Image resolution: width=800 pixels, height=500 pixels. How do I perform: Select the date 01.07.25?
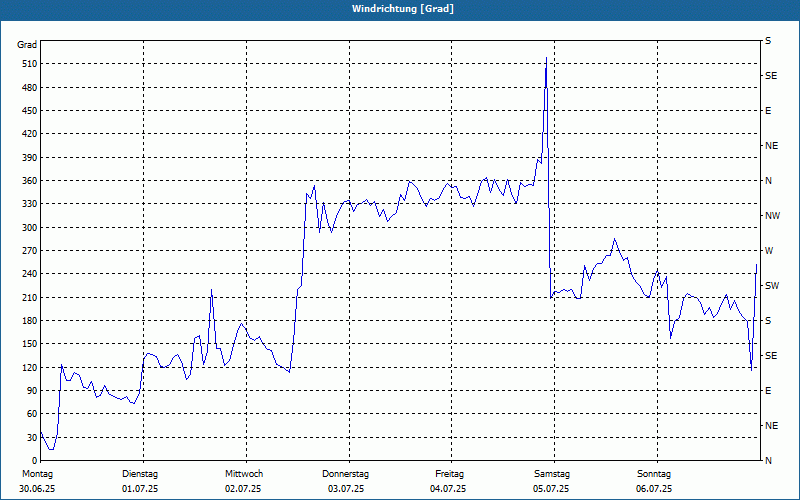[140, 489]
